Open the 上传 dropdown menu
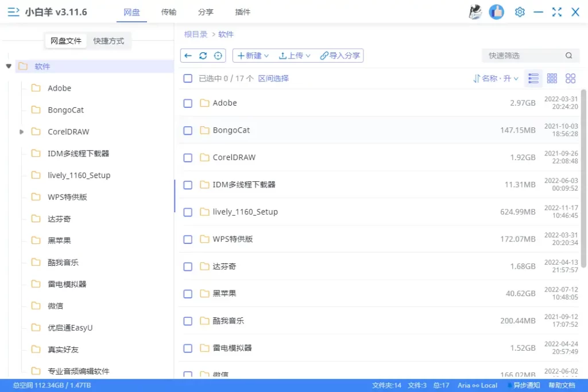Screen dimensions: 588x392 click(295, 56)
